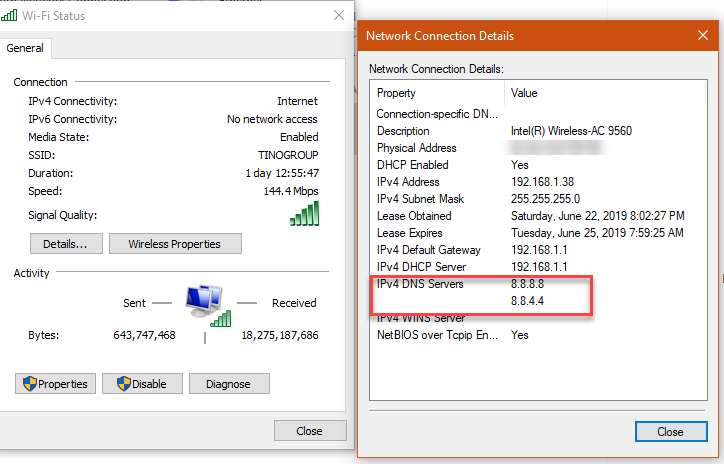Click Media State Enabled value

(x=299, y=137)
